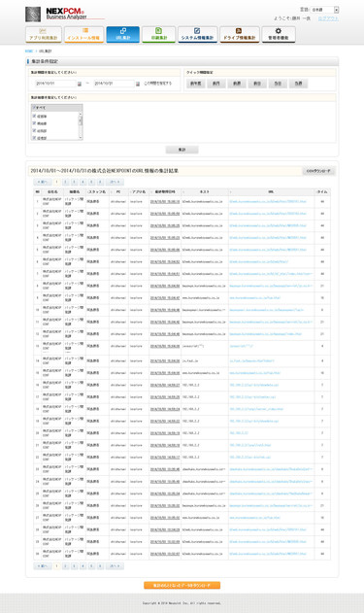Sort by the URL column header

(x=271, y=192)
